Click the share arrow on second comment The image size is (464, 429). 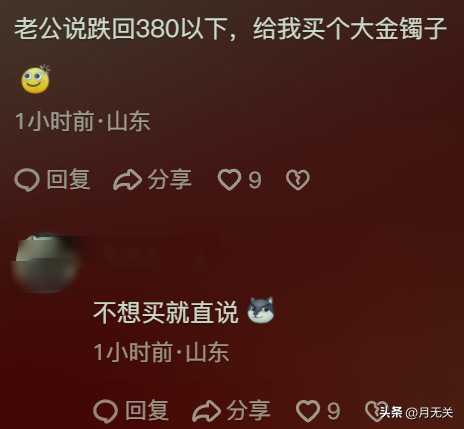207,411
